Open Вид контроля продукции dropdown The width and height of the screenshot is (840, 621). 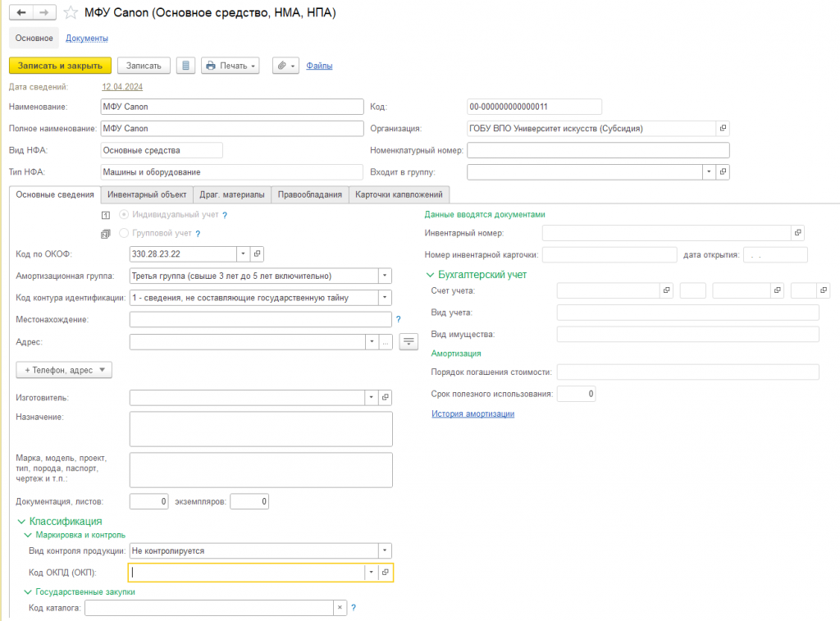coord(385,550)
